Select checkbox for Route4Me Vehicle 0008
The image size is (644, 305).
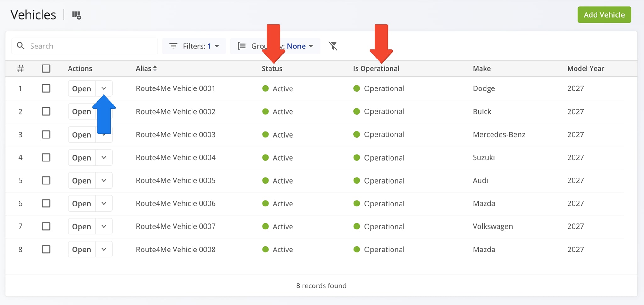coord(46,249)
